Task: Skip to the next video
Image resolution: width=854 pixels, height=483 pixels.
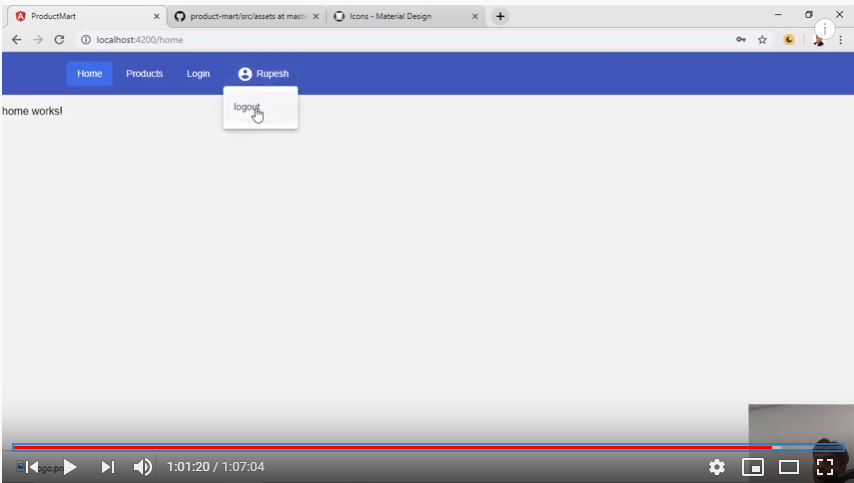Action: 108,466
